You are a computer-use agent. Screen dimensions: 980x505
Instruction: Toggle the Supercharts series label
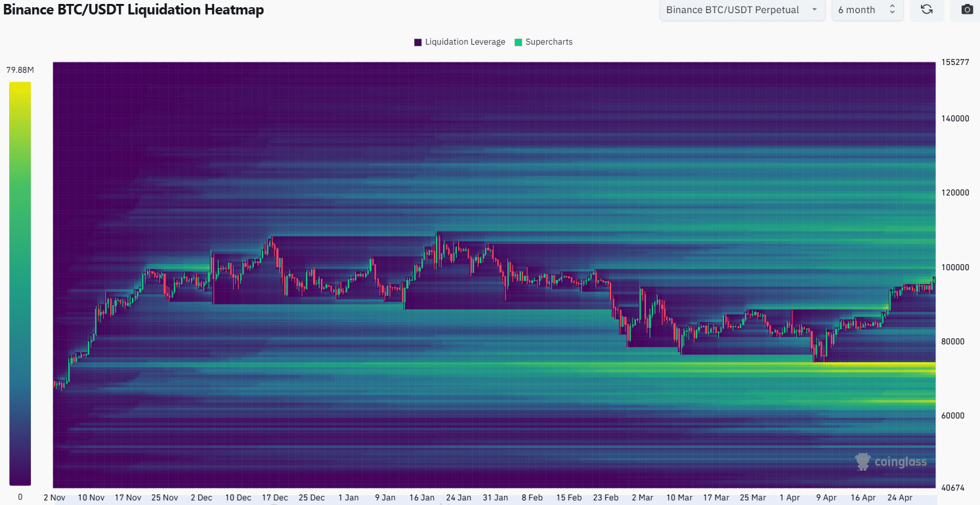pos(549,42)
